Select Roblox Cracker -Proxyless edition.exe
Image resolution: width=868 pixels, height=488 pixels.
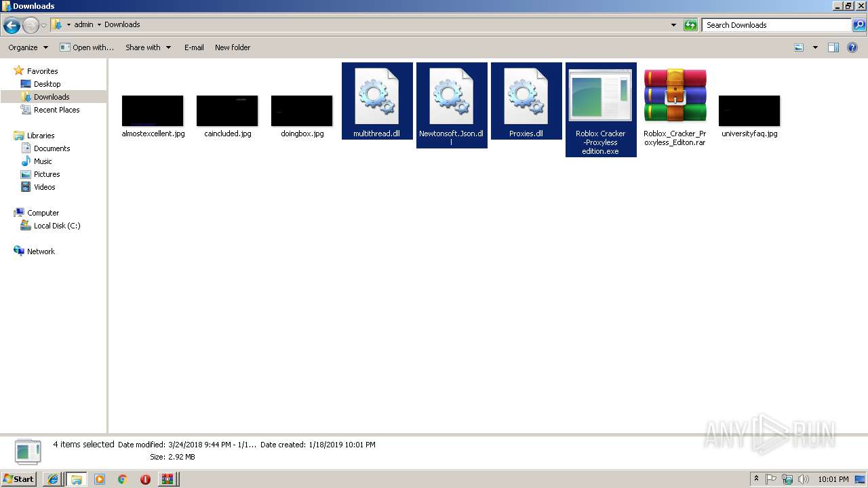click(x=601, y=110)
